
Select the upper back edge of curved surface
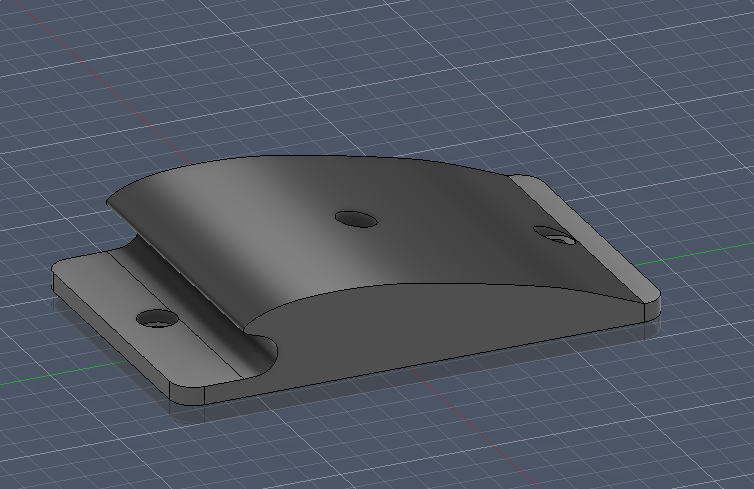click(308, 162)
